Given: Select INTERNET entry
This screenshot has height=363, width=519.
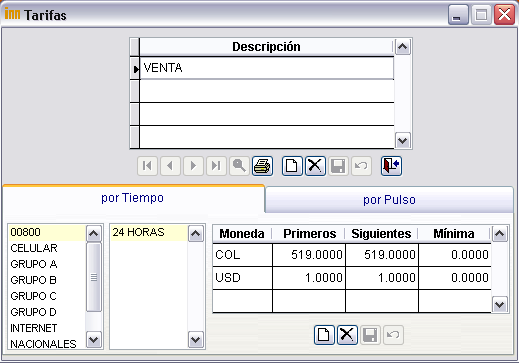Looking at the screenshot, I should (47, 328).
